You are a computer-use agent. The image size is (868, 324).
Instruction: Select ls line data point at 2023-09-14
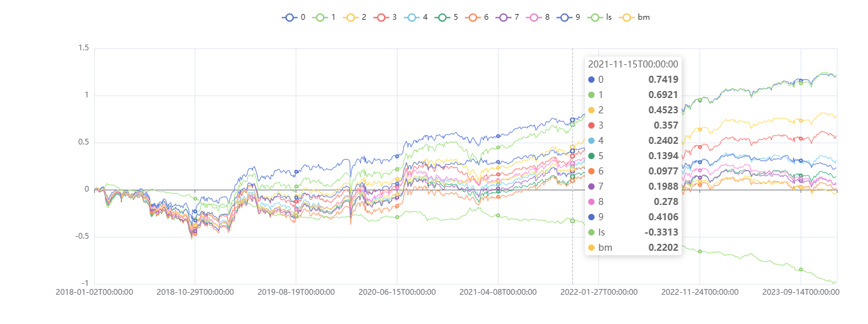coord(801,269)
